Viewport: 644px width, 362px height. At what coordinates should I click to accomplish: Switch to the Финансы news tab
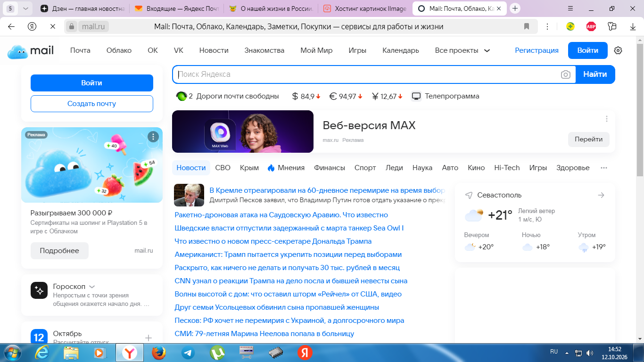330,168
